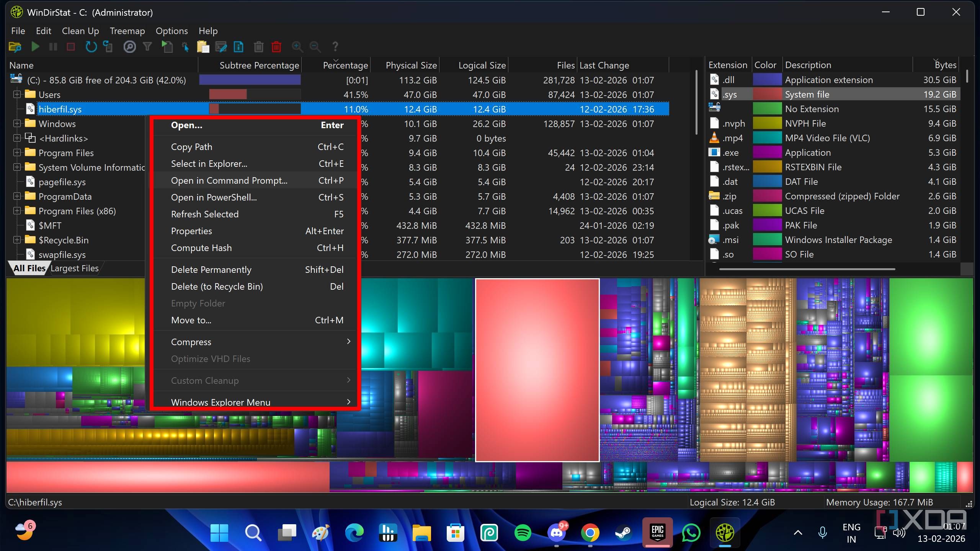Choose Open in PowerShell menu entry

255,197
